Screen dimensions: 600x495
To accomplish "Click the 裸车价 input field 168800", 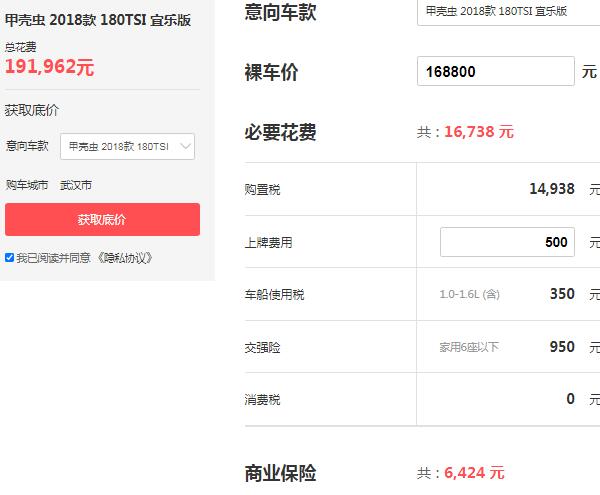I will pos(496,71).
